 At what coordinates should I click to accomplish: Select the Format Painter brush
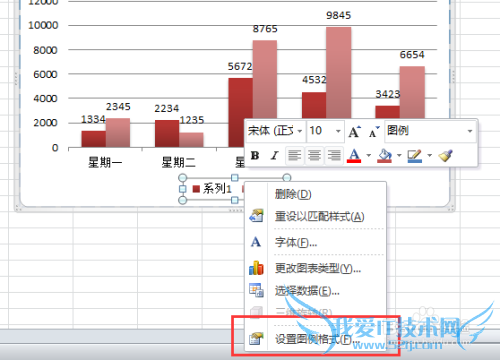click(x=445, y=155)
